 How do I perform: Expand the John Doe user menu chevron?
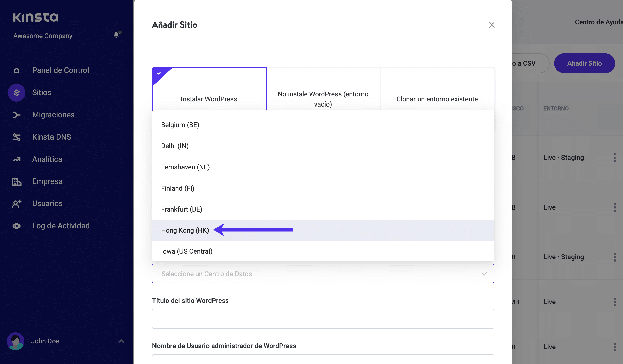point(121,341)
